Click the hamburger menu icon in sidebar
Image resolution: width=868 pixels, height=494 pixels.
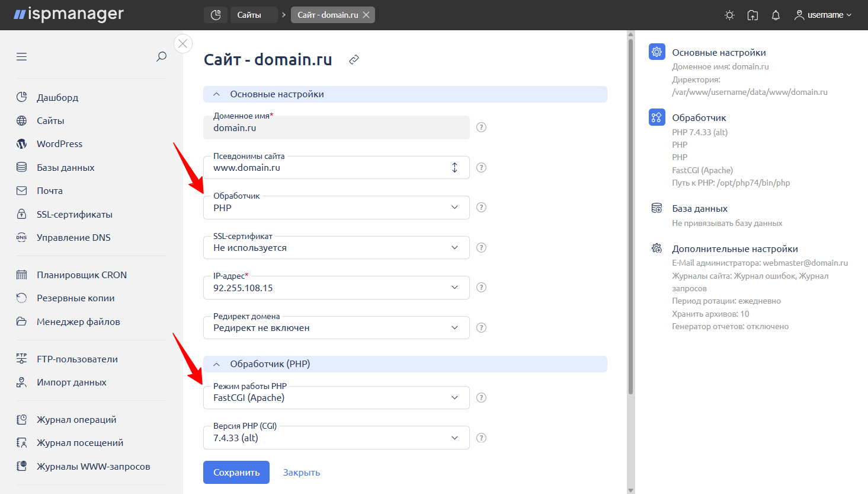pos(22,57)
